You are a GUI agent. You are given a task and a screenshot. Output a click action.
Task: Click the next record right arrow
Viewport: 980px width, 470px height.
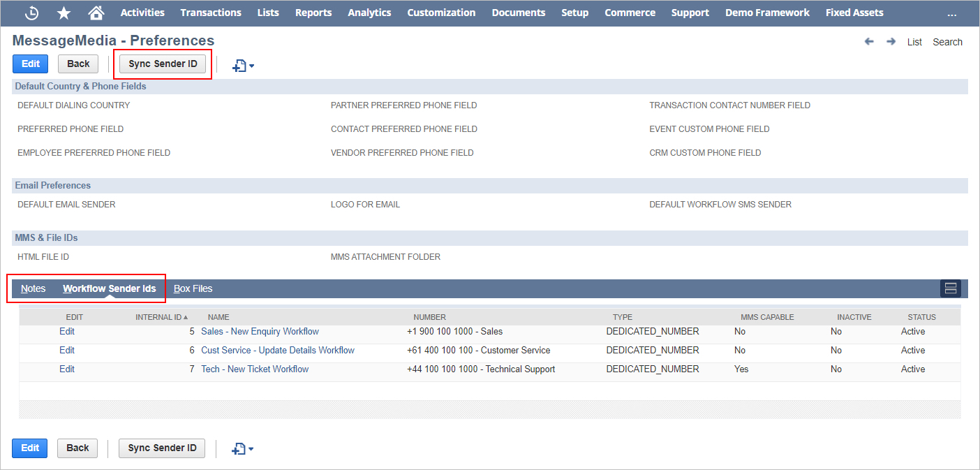click(x=891, y=42)
